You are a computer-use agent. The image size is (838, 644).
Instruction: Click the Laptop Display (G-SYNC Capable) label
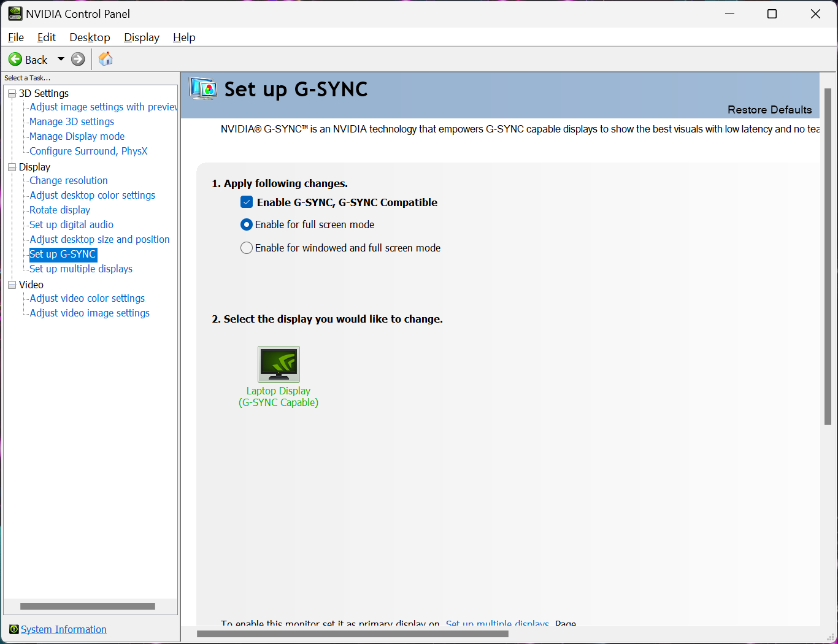[x=279, y=397]
